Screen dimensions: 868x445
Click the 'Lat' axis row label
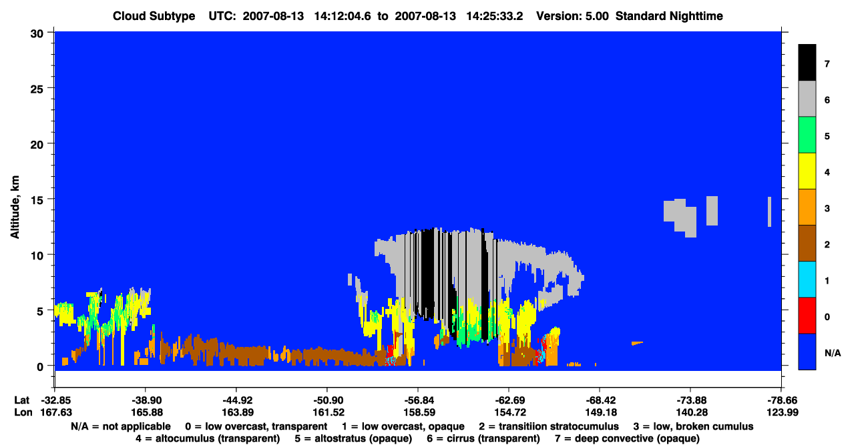tap(21, 400)
